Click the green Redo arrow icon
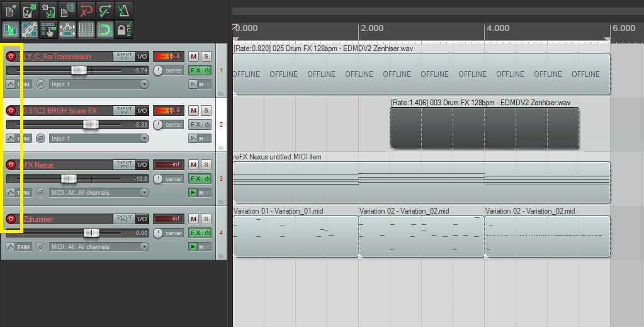 [105, 10]
